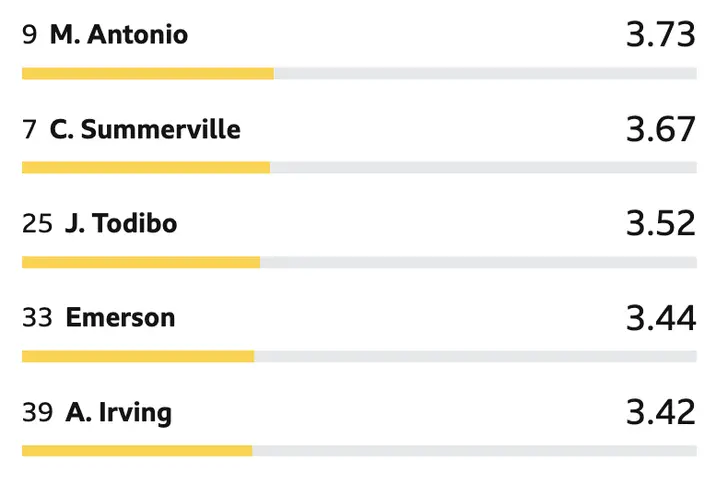
Task: Click shirt number 33 beside Emerson
Action: pyautogui.click(x=37, y=318)
